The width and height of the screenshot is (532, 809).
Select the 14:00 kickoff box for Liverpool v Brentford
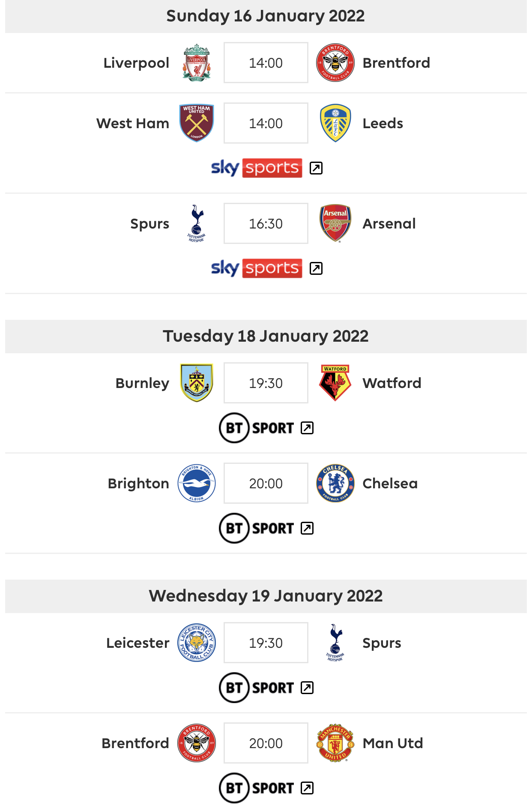coord(266,63)
